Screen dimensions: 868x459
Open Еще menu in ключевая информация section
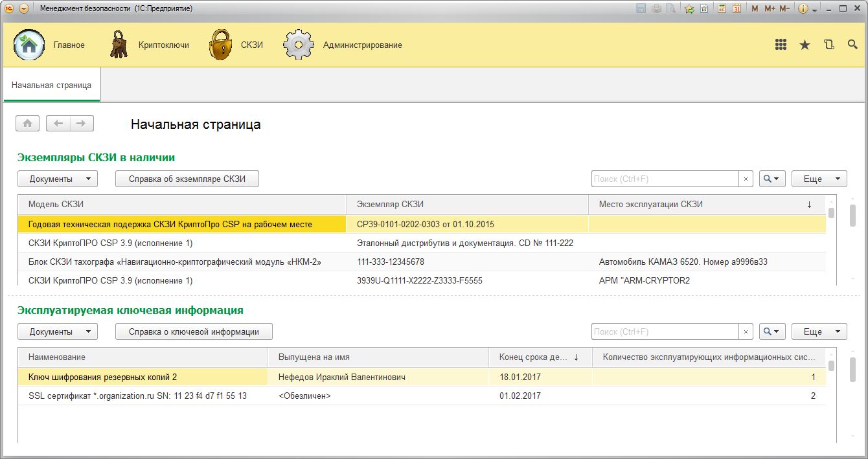tap(819, 331)
